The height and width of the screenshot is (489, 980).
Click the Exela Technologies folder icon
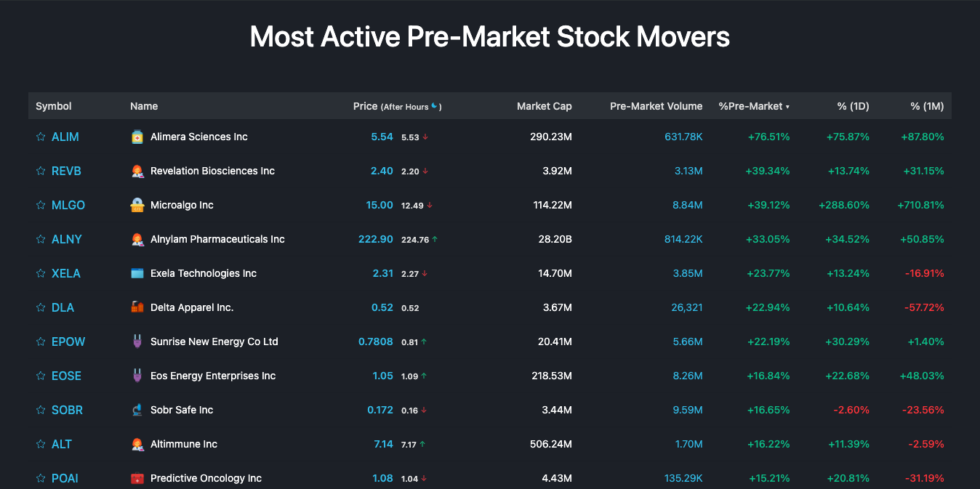(x=137, y=273)
